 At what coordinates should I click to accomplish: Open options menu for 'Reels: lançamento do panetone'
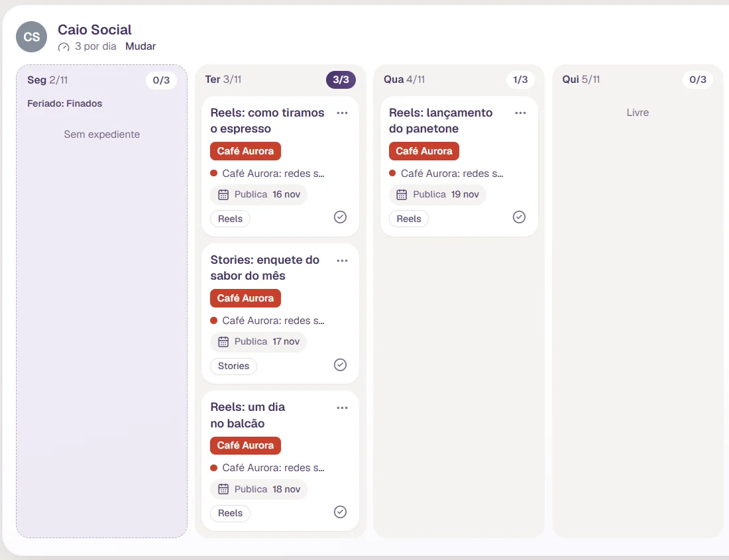coord(521,113)
